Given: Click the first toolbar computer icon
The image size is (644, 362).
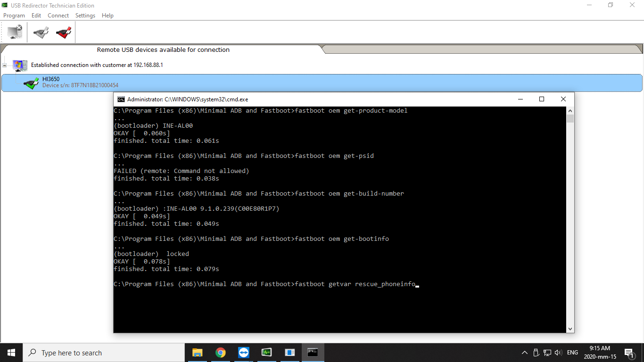Looking at the screenshot, I should coord(15,32).
